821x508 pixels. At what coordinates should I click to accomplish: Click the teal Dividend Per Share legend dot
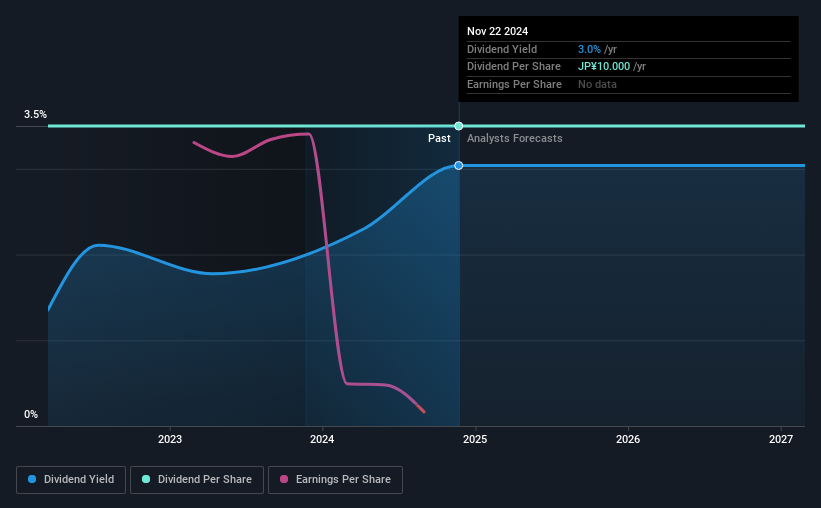point(146,479)
